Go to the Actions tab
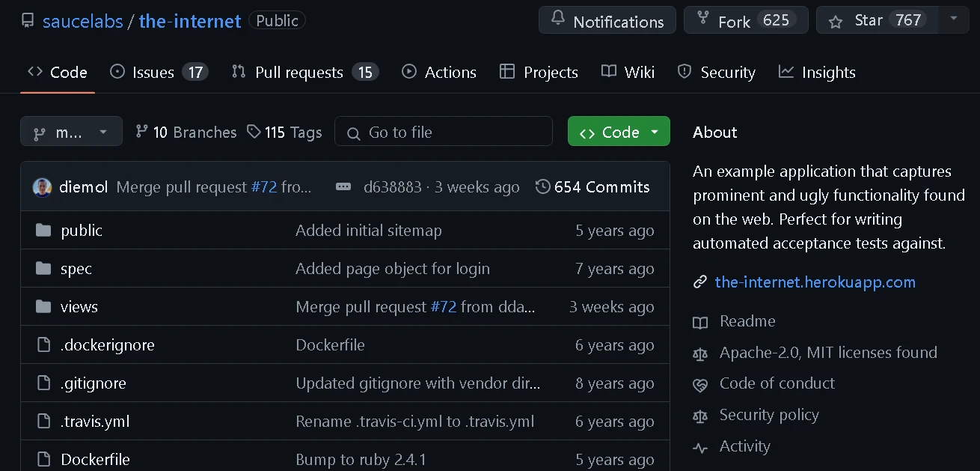This screenshot has width=980, height=471. point(439,72)
